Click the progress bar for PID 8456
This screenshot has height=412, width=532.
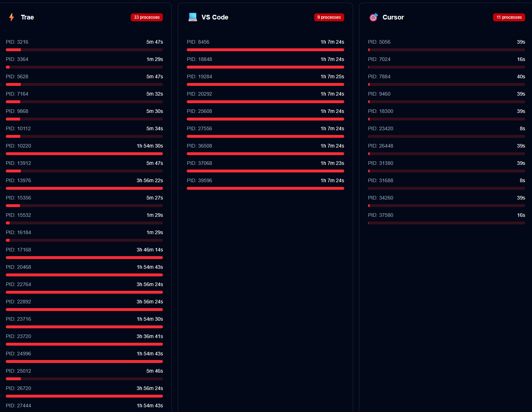(265, 50)
